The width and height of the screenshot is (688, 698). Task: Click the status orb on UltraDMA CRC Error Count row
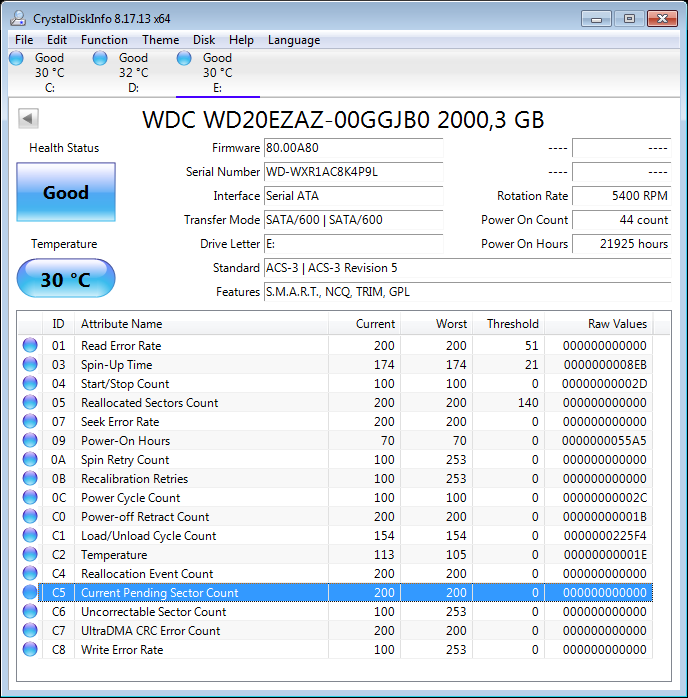coord(30,630)
